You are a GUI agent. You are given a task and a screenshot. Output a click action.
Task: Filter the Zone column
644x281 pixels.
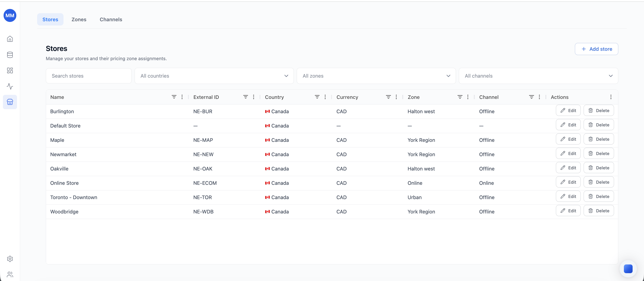pyautogui.click(x=460, y=97)
